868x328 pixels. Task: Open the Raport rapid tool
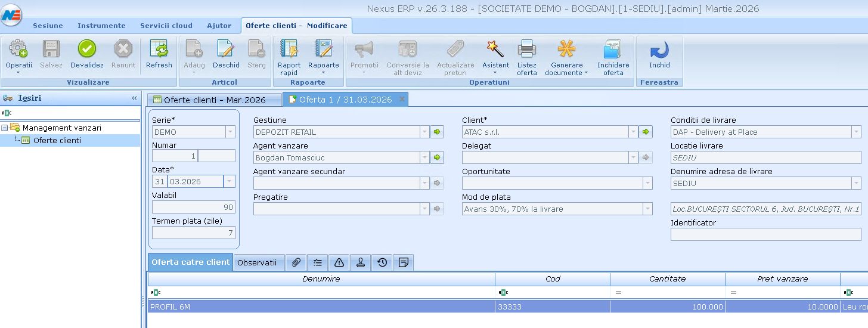click(289, 49)
